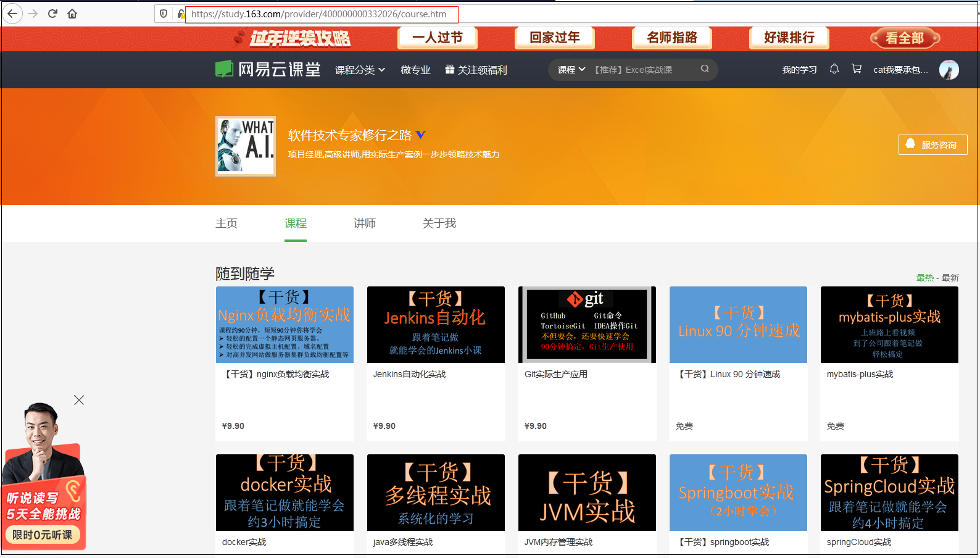Click title Jenkins自动化实战
Screen dimensions: 980x558
(409, 374)
